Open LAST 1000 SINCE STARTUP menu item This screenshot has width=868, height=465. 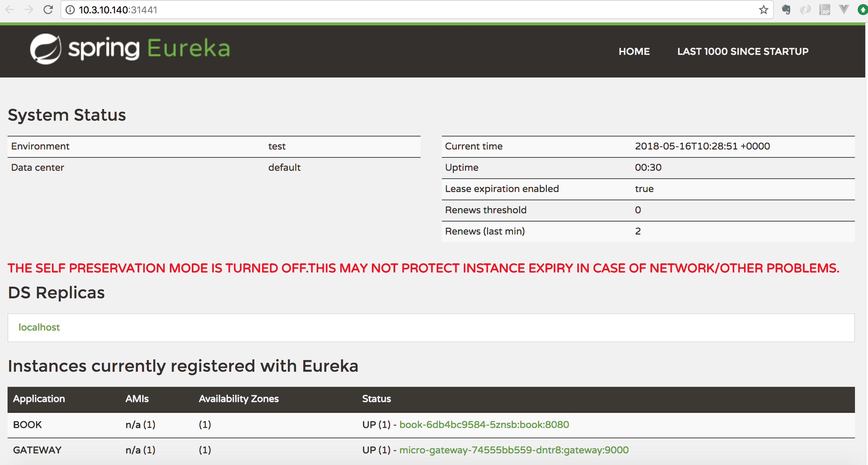(743, 51)
